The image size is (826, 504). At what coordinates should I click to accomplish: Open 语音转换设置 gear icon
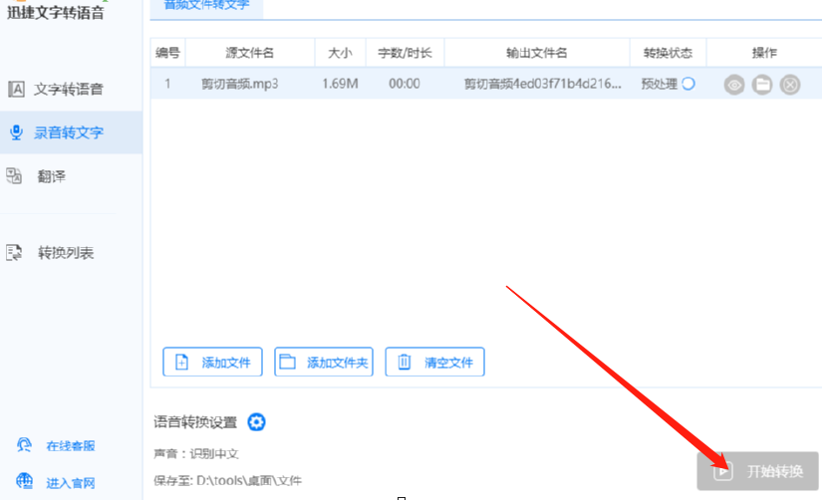[x=256, y=422]
